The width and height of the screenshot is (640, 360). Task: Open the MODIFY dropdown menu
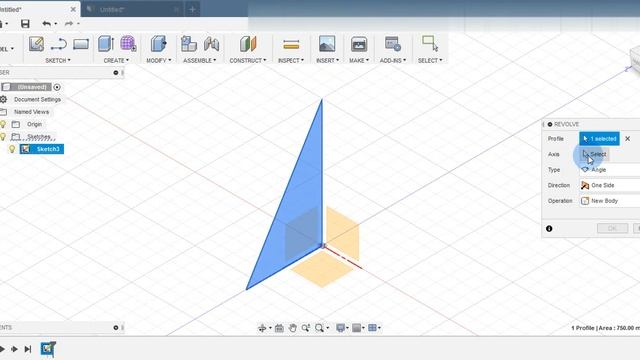tap(159, 60)
